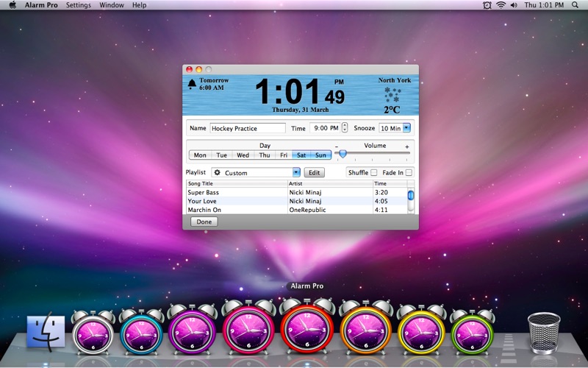Toggle Monday in the Day selector
This screenshot has width=588, height=368.
[200, 155]
